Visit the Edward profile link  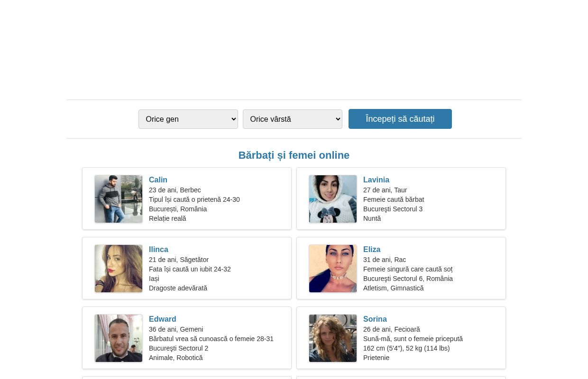click(163, 319)
